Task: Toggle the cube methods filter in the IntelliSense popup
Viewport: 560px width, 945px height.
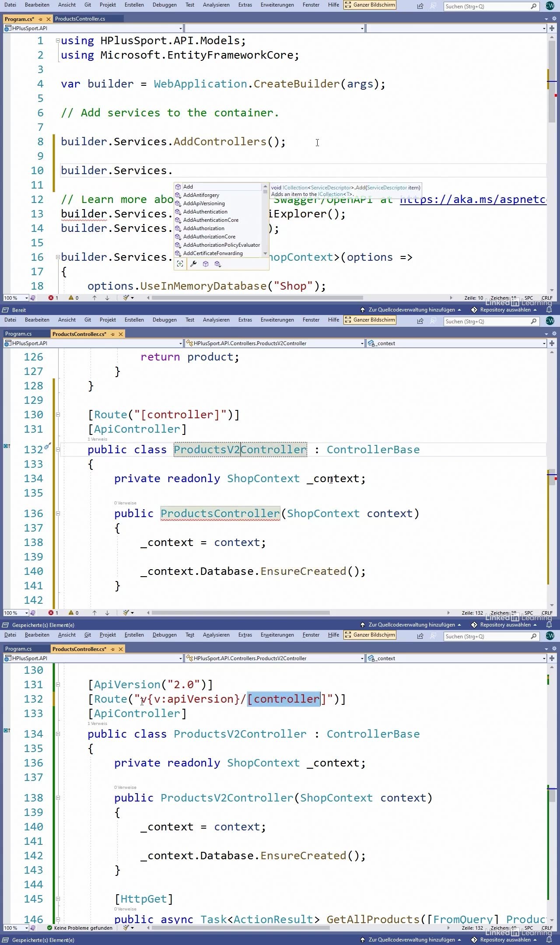Action: [206, 264]
